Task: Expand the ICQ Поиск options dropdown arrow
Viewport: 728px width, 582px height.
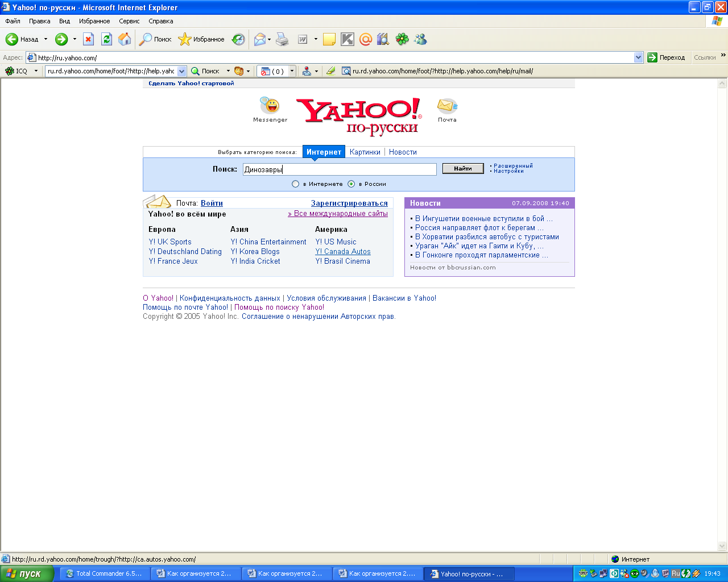Action: pyautogui.click(x=228, y=71)
